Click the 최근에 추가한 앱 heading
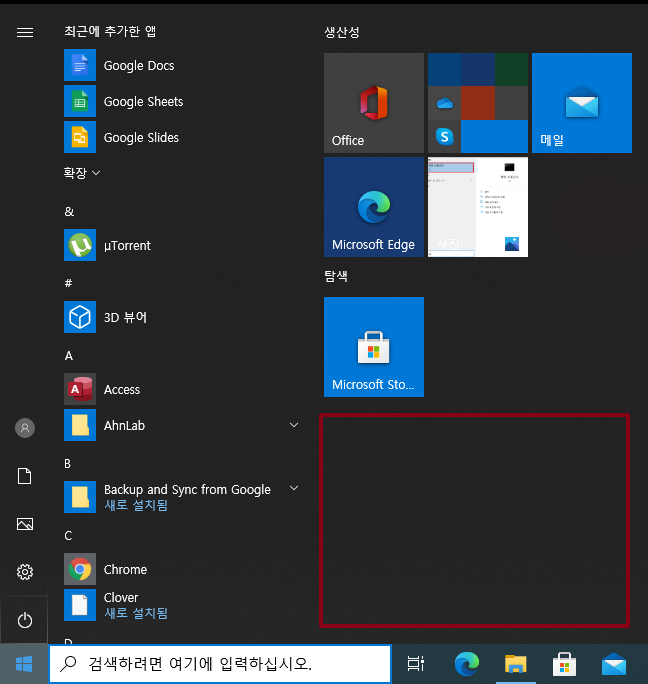 (x=110, y=31)
